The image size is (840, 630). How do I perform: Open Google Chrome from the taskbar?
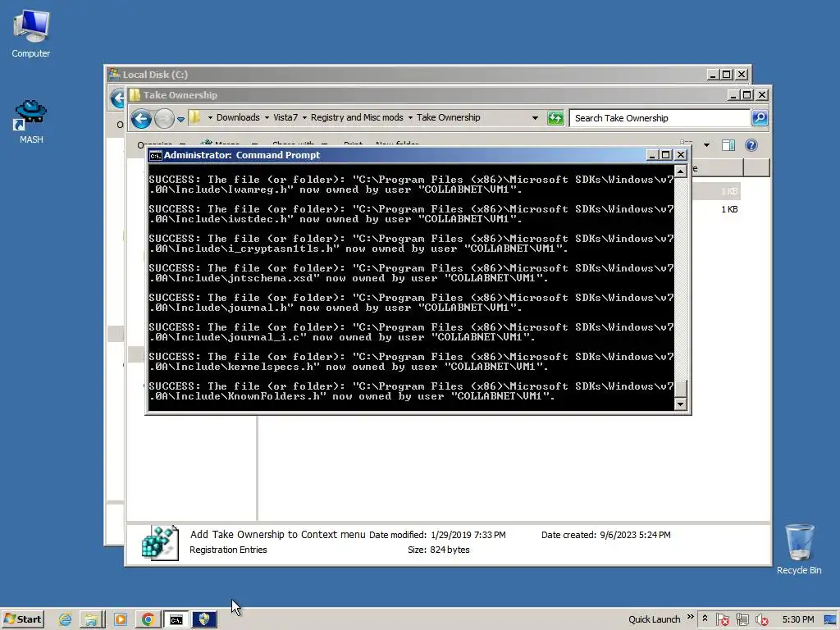point(148,620)
